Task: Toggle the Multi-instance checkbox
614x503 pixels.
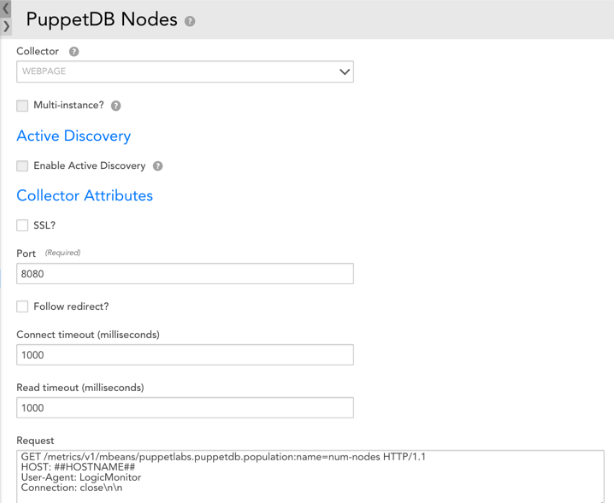Action: tap(22, 105)
